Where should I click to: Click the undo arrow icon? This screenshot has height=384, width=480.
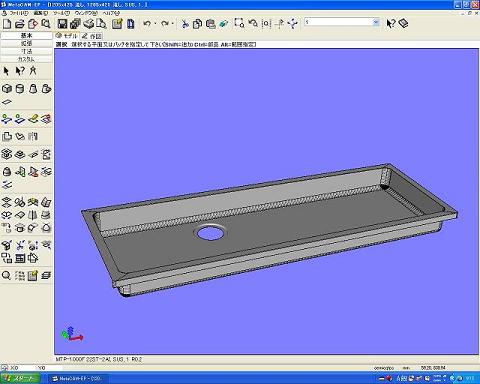[x=147, y=24]
